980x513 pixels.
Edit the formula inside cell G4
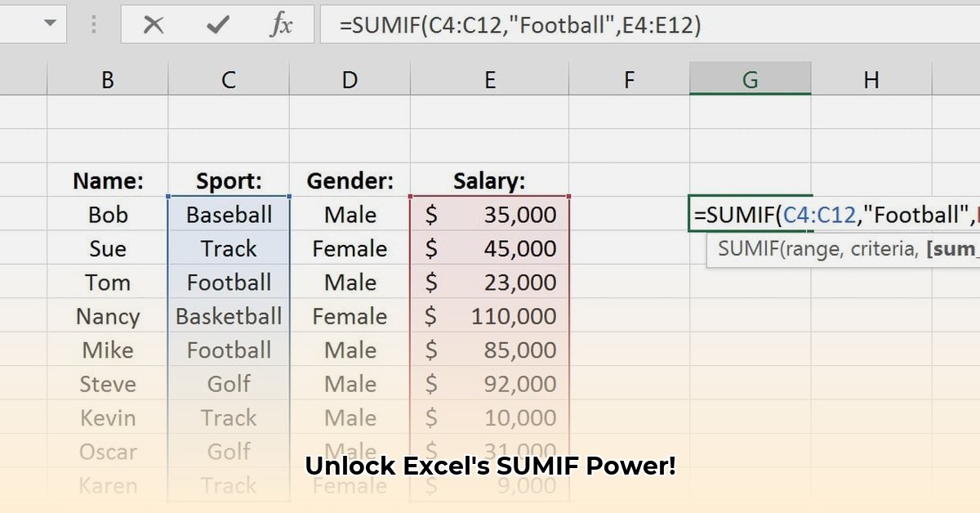[749, 214]
